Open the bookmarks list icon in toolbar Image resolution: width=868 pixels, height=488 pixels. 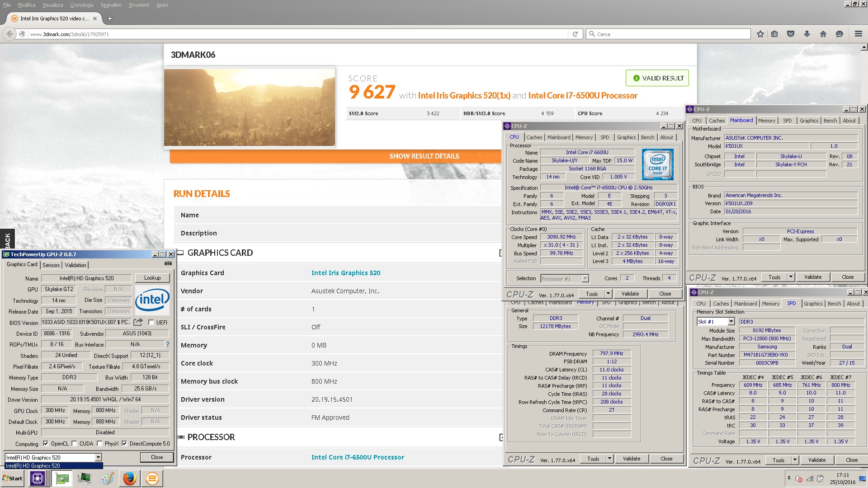click(774, 34)
